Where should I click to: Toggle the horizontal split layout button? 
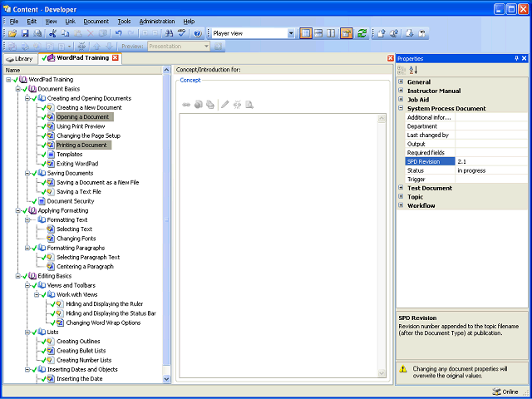click(318, 33)
